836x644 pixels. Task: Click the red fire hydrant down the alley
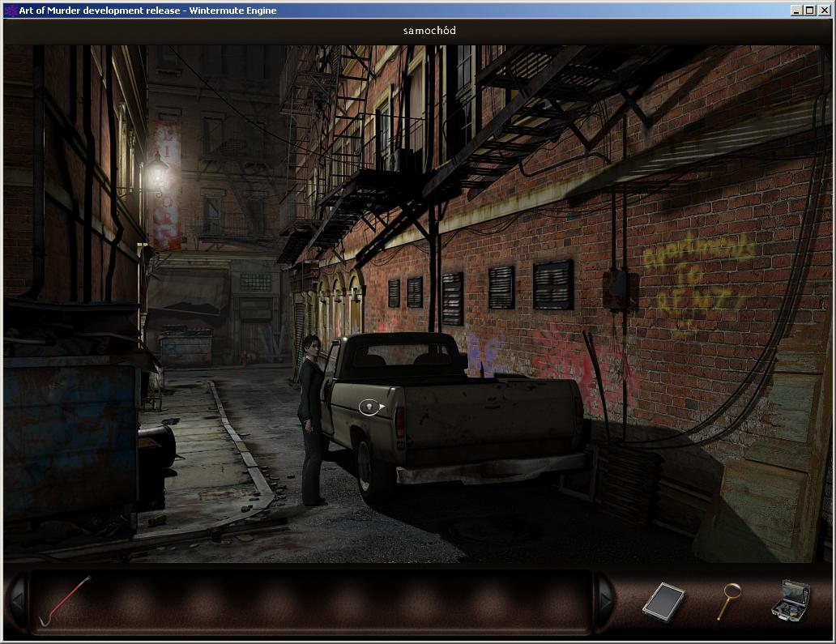(x=245, y=359)
